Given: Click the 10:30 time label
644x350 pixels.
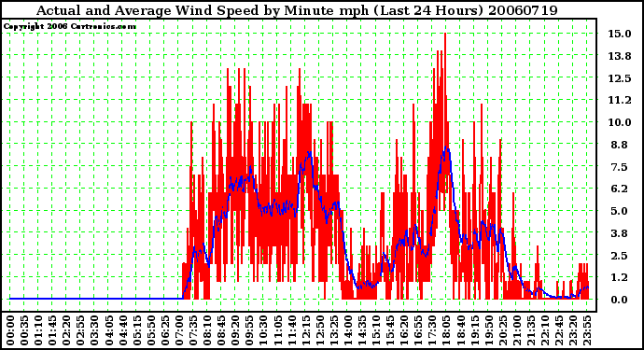Looking at the screenshot, I should tap(264, 330).
